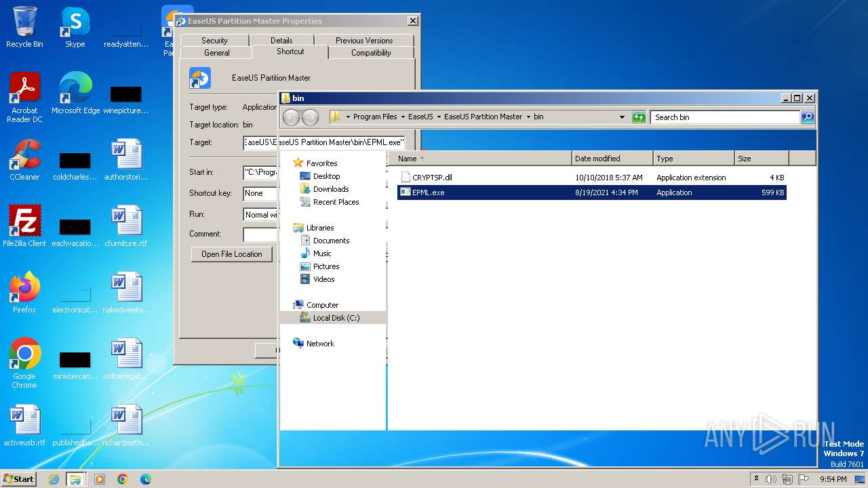
Task: Select the authorstori document icon on desktop
Action: [126, 160]
